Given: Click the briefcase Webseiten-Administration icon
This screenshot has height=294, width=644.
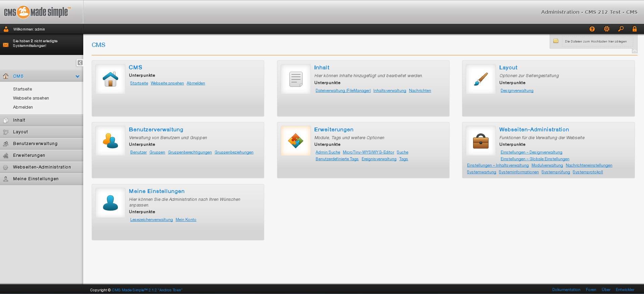Looking at the screenshot, I should [480, 141].
